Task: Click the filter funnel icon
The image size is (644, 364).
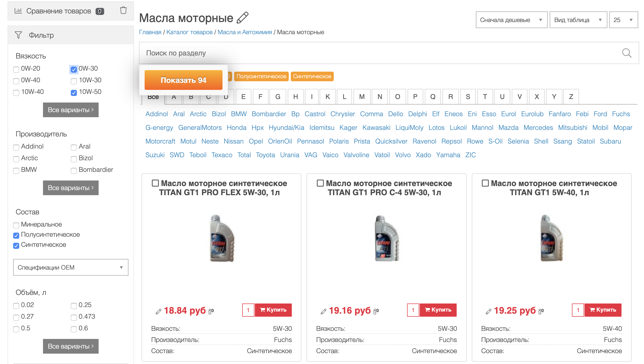Action: point(18,35)
